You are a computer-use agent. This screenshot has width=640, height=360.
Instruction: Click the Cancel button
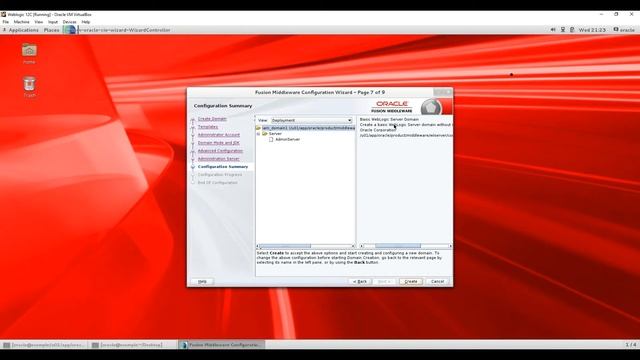click(437, 282)
